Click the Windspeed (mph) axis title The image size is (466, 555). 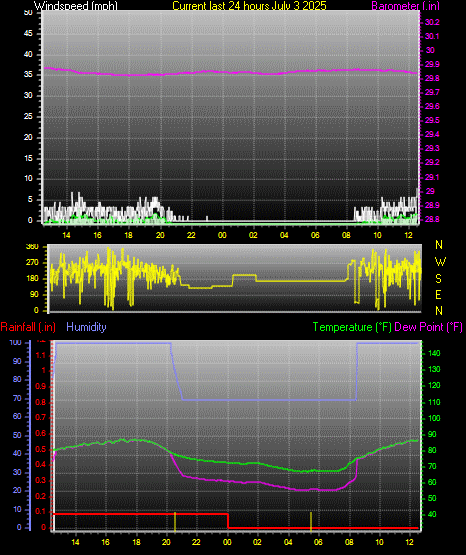pos(76,6)
